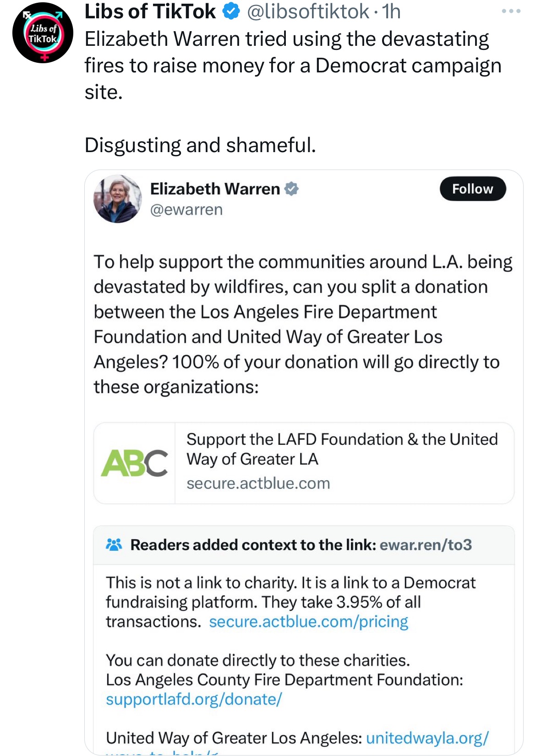Click the Elizabeth Warren display name

[215, 189]
